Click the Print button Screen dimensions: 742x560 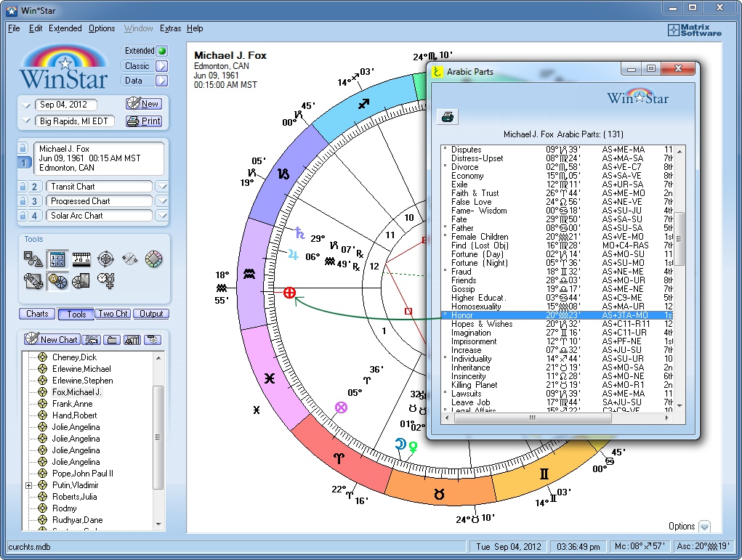(x=144, y=121)
